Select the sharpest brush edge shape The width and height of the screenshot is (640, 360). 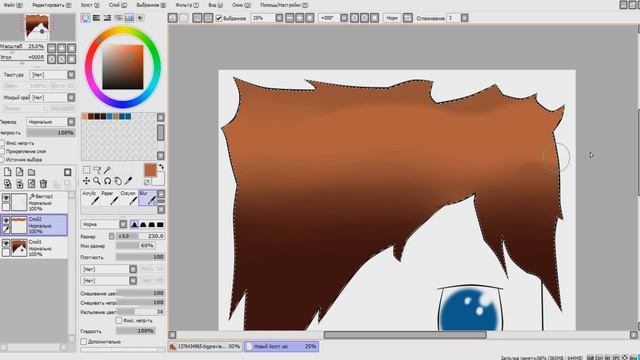point(134,224)
